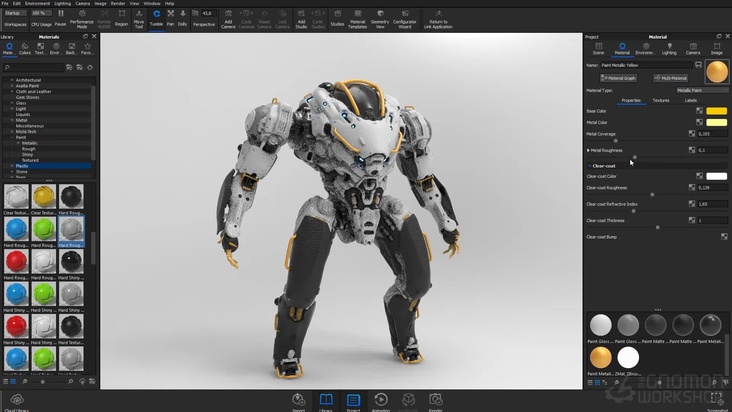Open the Lighting menu
The width and height of the screenshot is (732, 412).
63,3
